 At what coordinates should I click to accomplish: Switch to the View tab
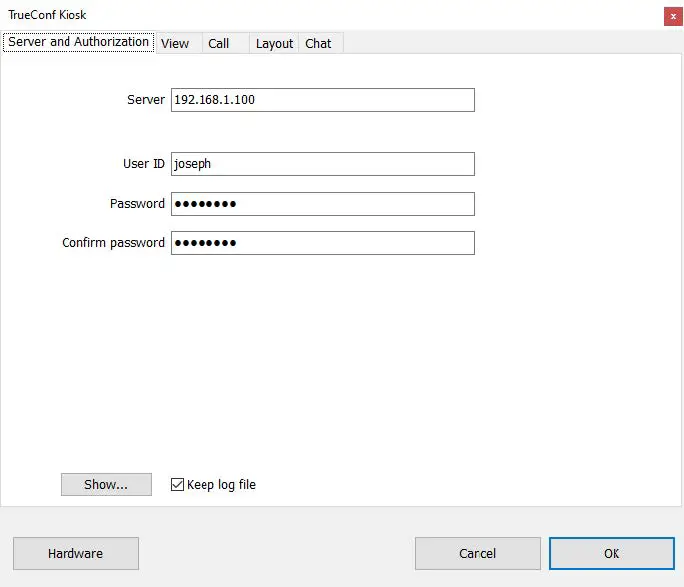[x=179, y=43]
